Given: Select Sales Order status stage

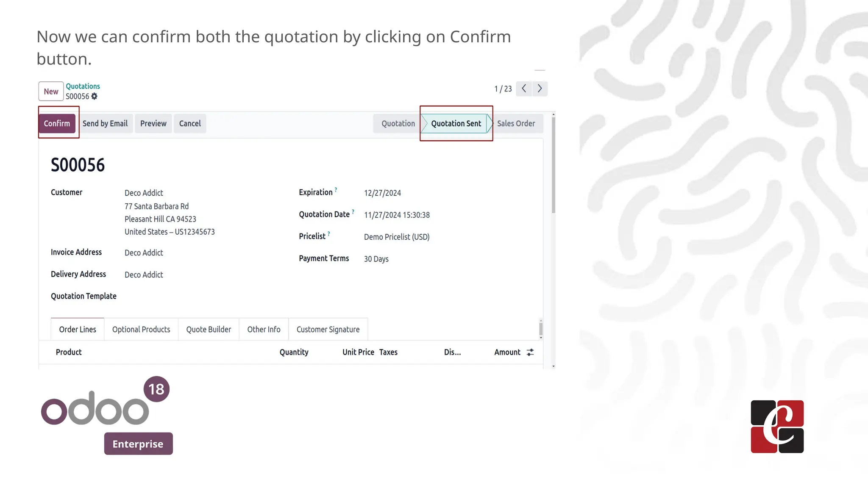Looking at the screenshot, I should point(516,123).
